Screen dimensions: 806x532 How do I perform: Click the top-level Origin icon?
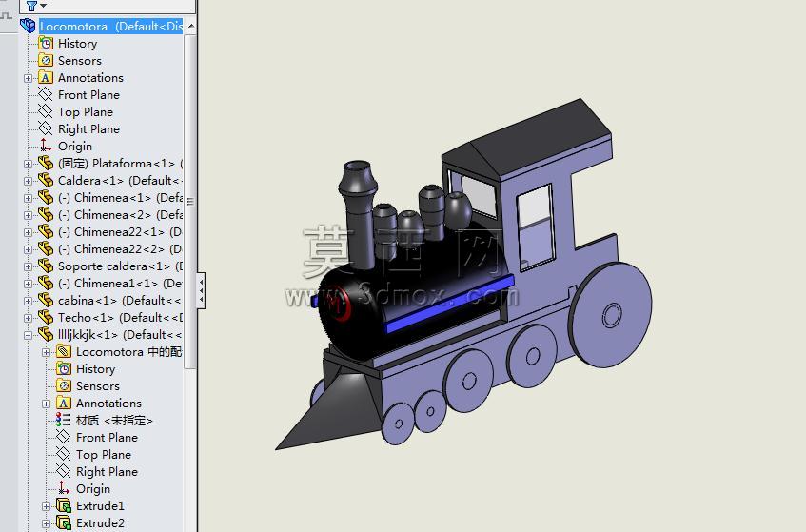tap(46, 146)
